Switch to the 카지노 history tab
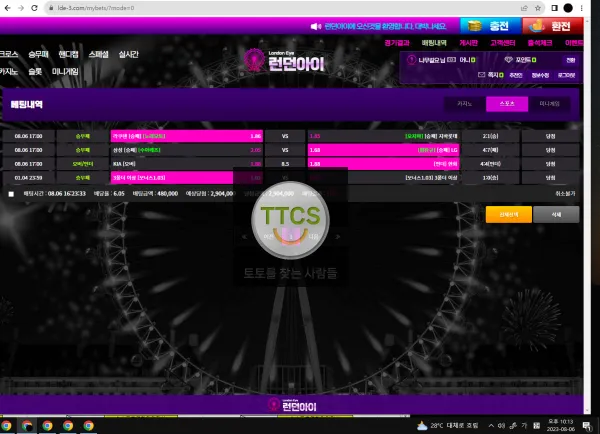The height and width of the screenshot is (434, 600). 465,104
